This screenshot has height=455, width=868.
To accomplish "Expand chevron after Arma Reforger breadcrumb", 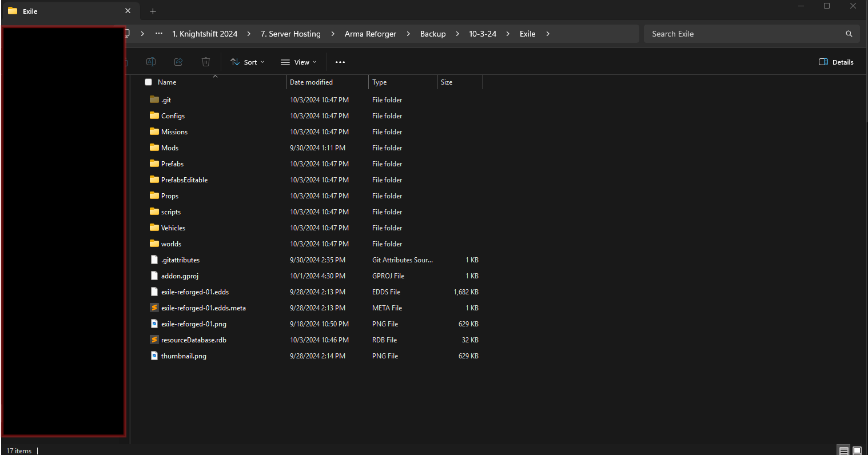I will pos(408,34).
